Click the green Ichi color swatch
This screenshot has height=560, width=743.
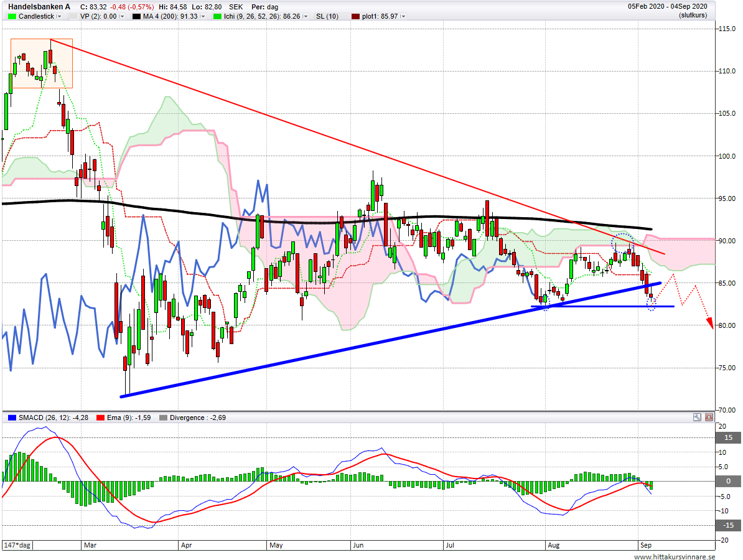point(218,16)
